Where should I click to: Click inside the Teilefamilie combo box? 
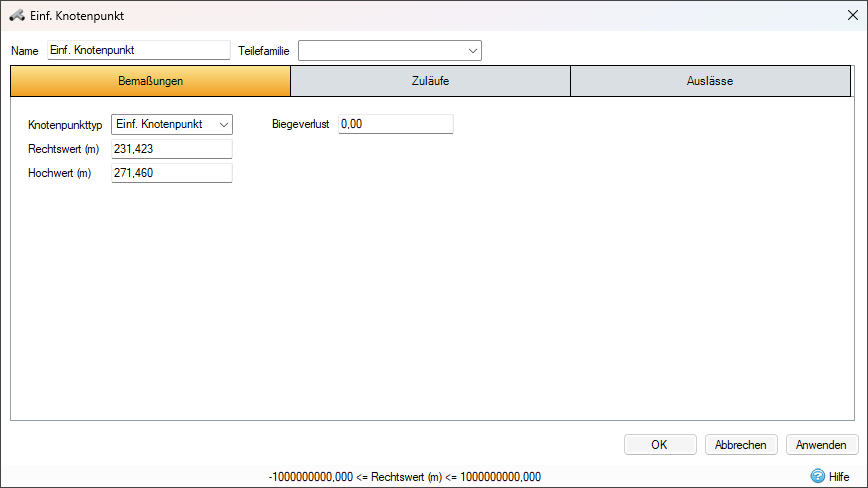[x=383, y=51]
